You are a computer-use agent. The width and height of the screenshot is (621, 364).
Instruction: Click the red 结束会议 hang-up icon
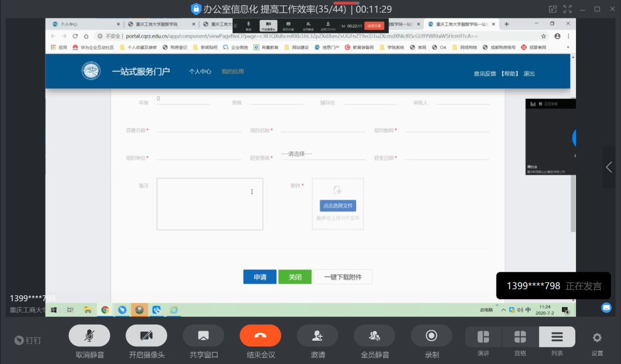(261, 336)
